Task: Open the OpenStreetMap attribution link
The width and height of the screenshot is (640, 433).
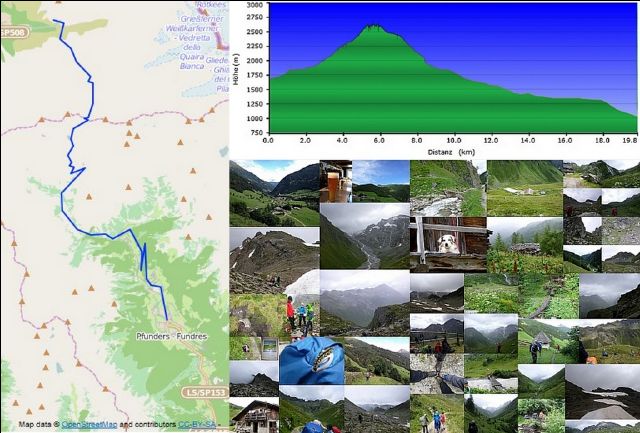Action: 90,424
